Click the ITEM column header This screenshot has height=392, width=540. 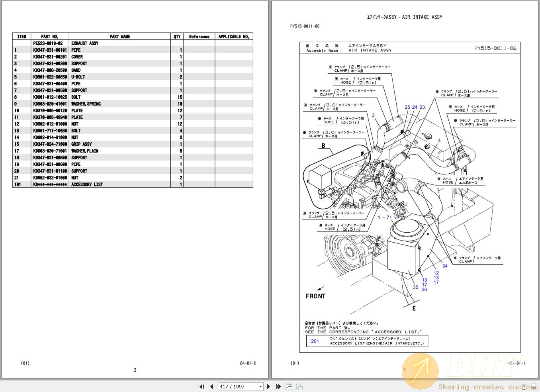(x=22, y=36)
